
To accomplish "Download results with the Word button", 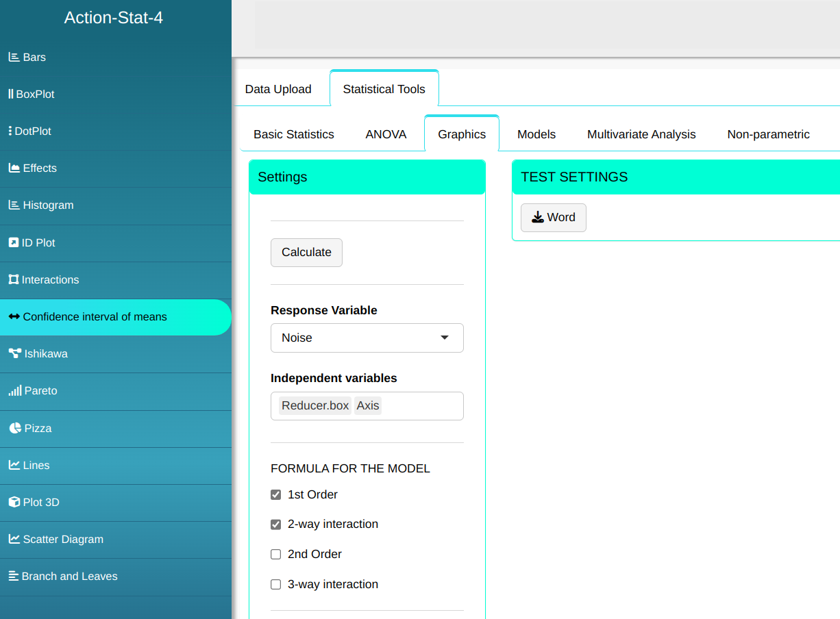I will pyautogui.click(x=553, y=218).
